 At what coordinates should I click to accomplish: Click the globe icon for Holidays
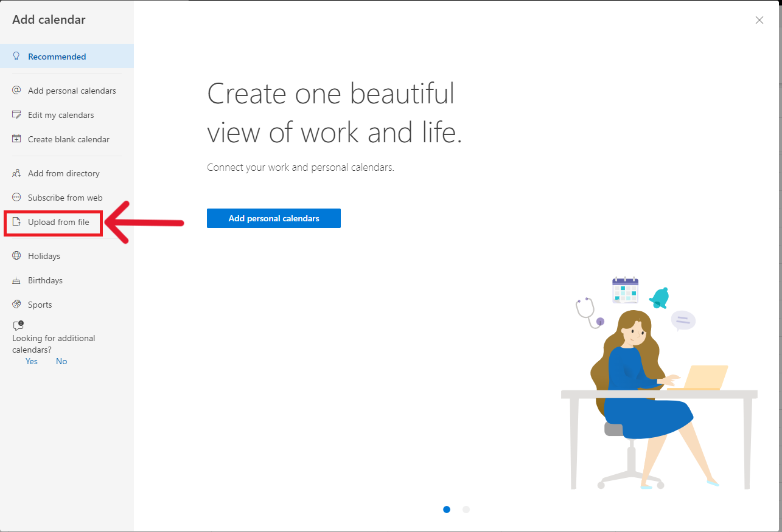tap(16, 255)
